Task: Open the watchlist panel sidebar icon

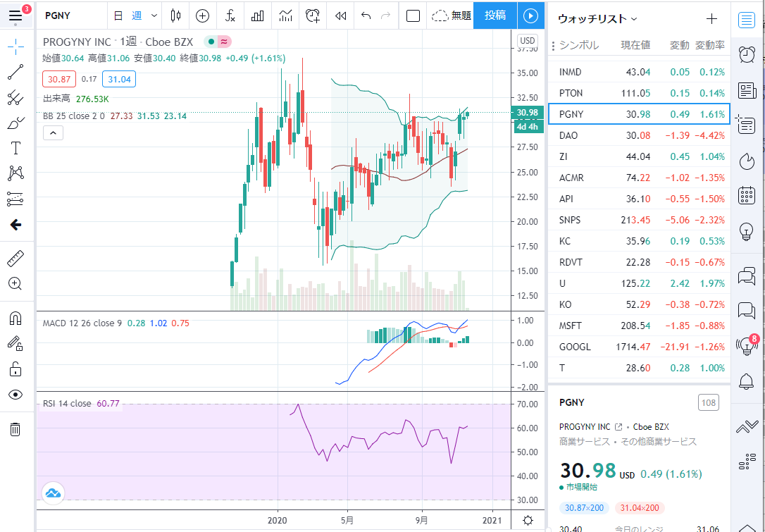Action: pyautogui.click(x=746, y=20)
